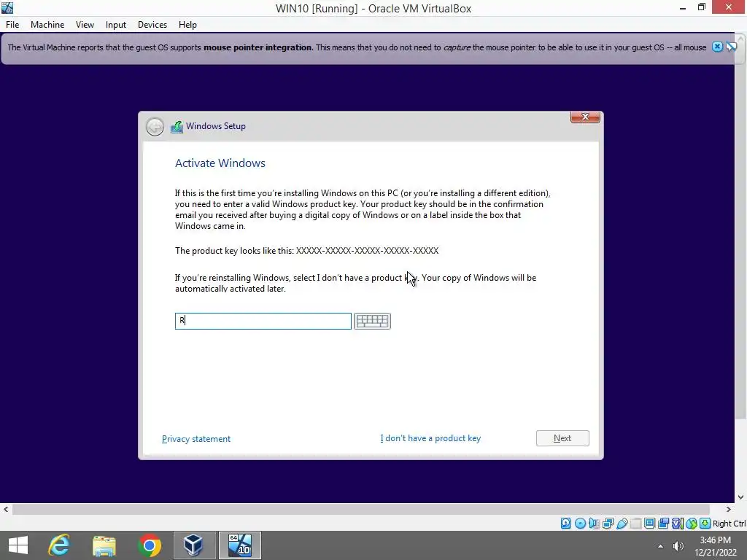Click the display settings status icon
Screen dimensions: 747x560
649,524
